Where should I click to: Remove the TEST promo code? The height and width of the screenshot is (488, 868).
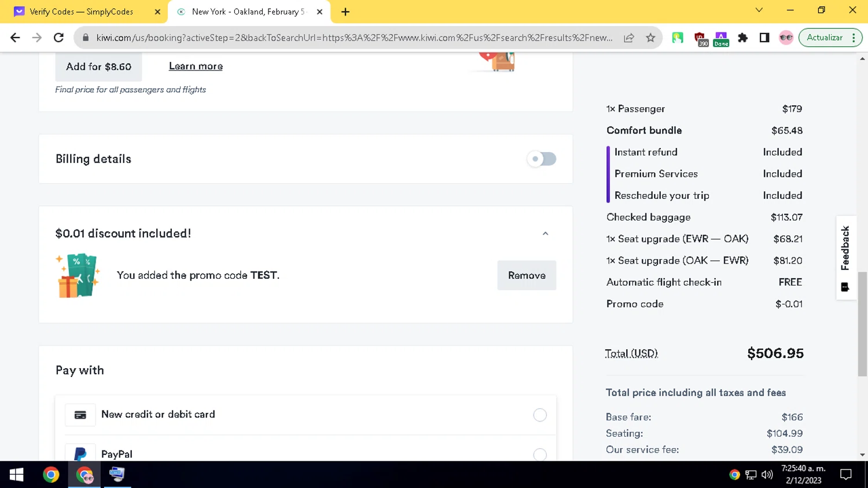pos(527,275)
